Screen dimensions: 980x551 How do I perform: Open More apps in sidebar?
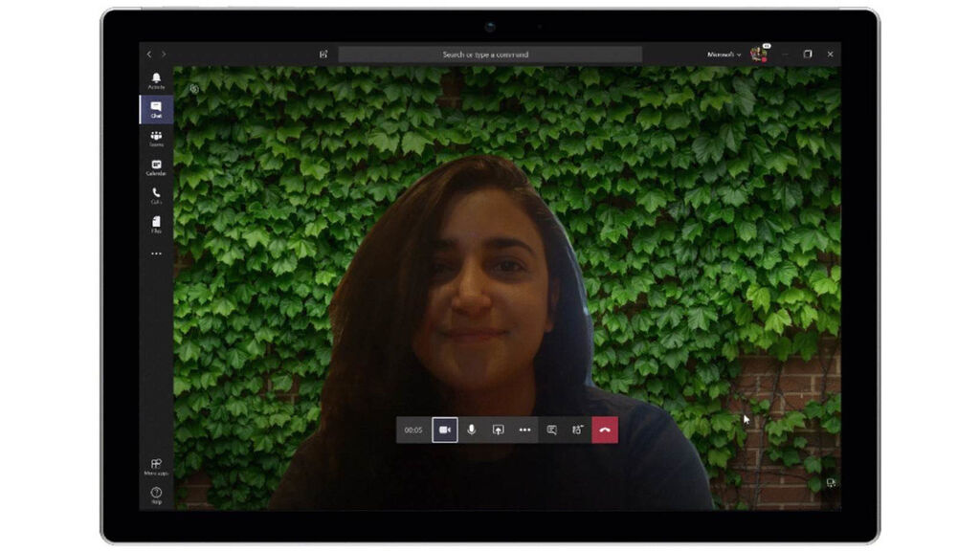tap(156, 466)
